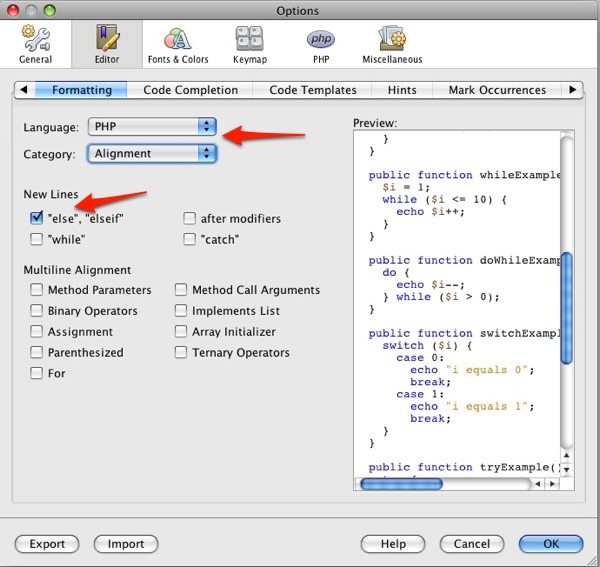Viewport: 600px width, 567px height.
Task: Uncheck the "else", "elseif" checkbox
Action: coord(37,218)
